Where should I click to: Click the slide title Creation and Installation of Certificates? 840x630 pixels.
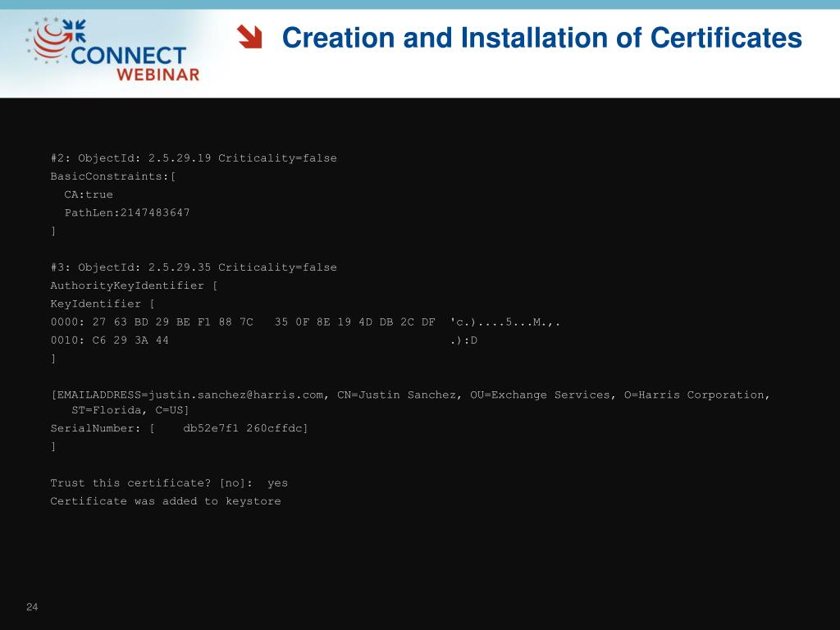click(541, 38)
